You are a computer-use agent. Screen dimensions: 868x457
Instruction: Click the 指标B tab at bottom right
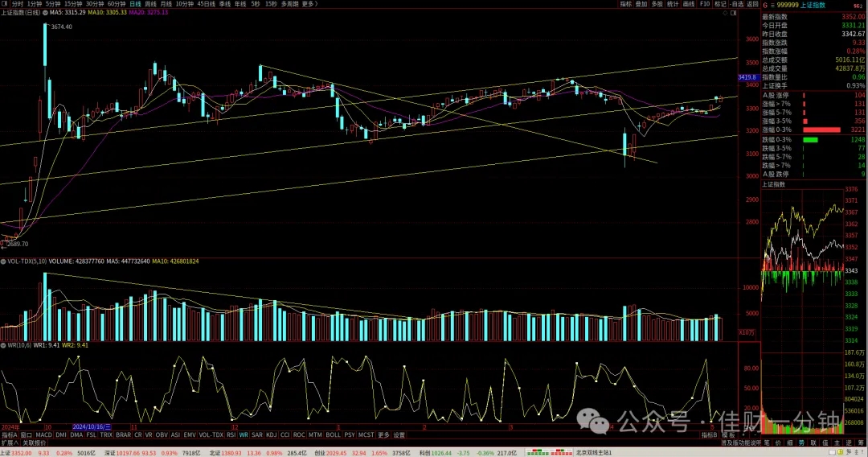(710, 435)
